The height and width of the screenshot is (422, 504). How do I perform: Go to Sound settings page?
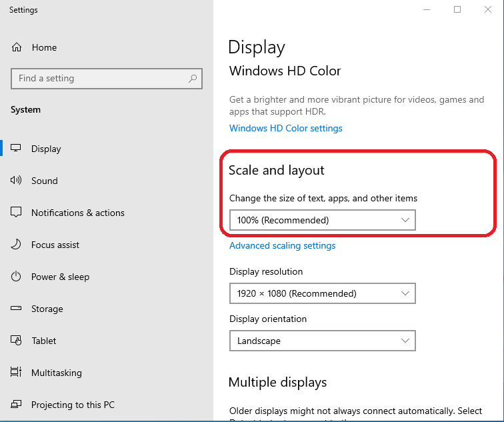pos(44,181)
